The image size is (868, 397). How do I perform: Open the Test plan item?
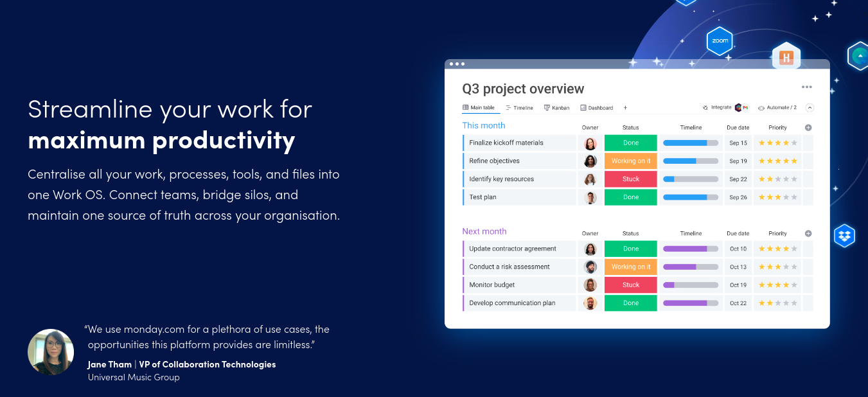[x=519, y=197]
